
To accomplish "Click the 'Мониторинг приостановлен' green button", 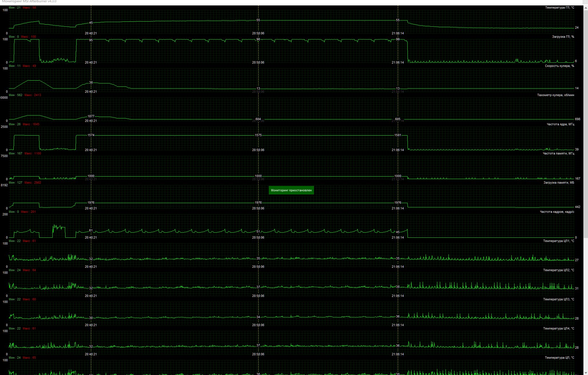I will pyautogui.click(x=291, y=190).
